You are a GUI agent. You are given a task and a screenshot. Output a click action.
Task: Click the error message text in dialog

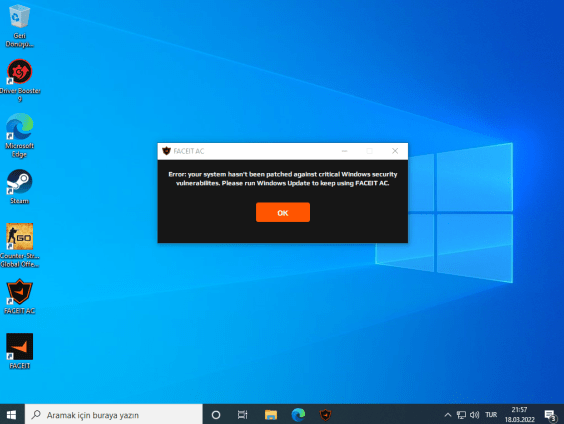pos(283,179)
